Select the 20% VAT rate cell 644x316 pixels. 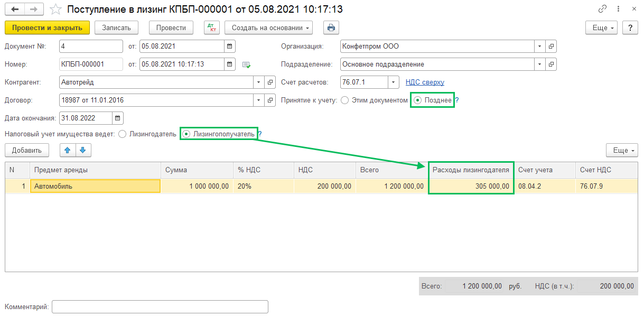[x=263, y=186]
